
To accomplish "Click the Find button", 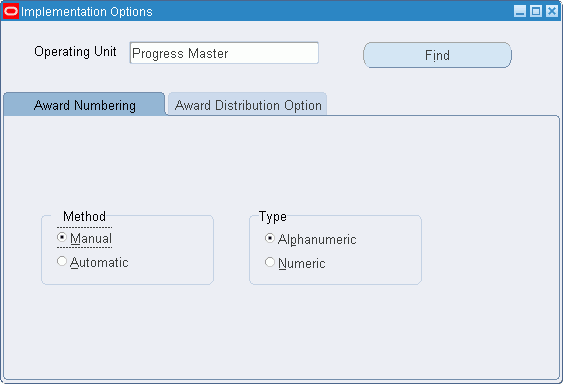I will [x=437, y=55].
